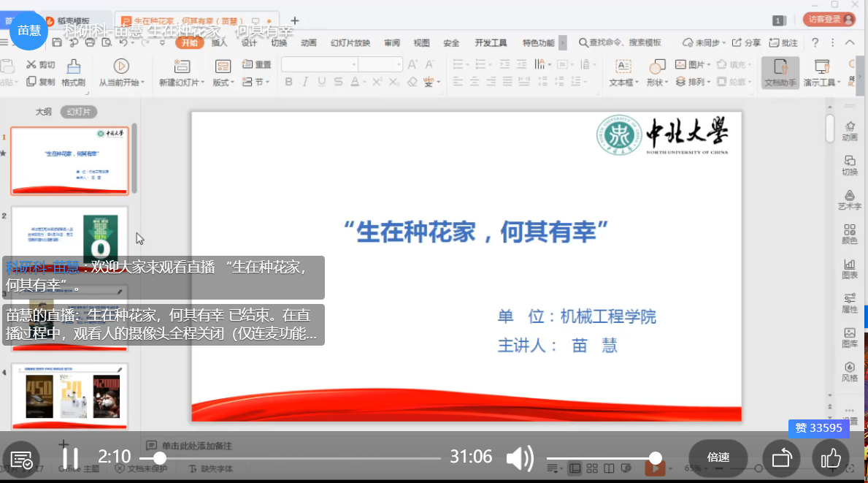Click the 分享 share button
This screenshot has width=868, height=483.
coord(746,42)
